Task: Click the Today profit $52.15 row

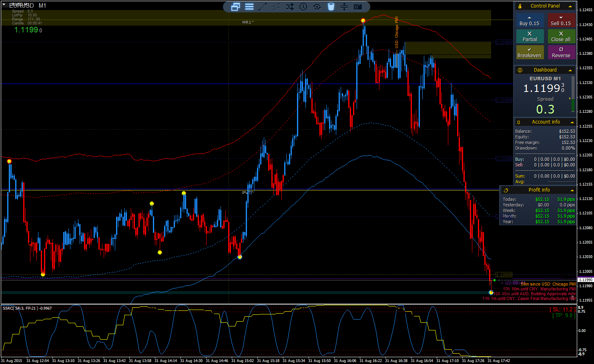Action: click(x=539, y=199)
